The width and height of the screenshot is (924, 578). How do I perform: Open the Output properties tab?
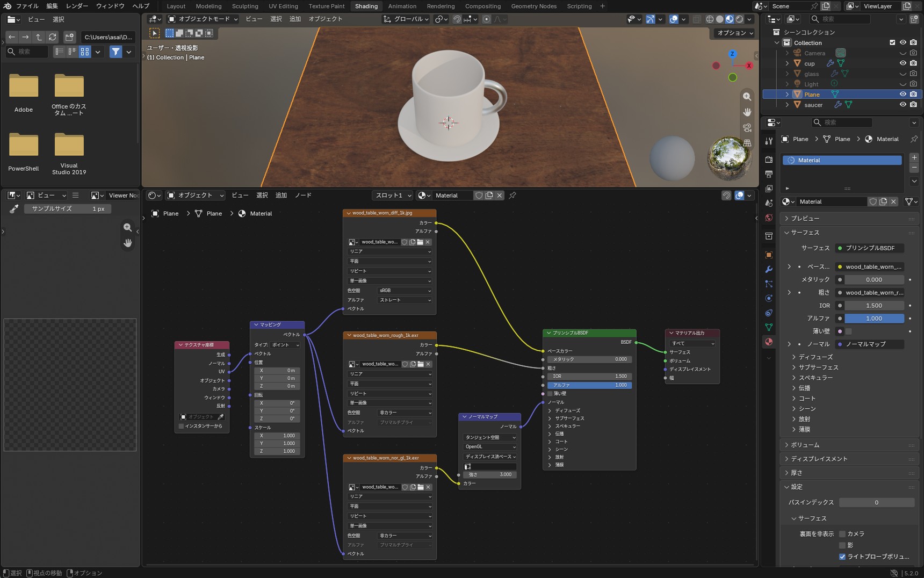point(769,174)
